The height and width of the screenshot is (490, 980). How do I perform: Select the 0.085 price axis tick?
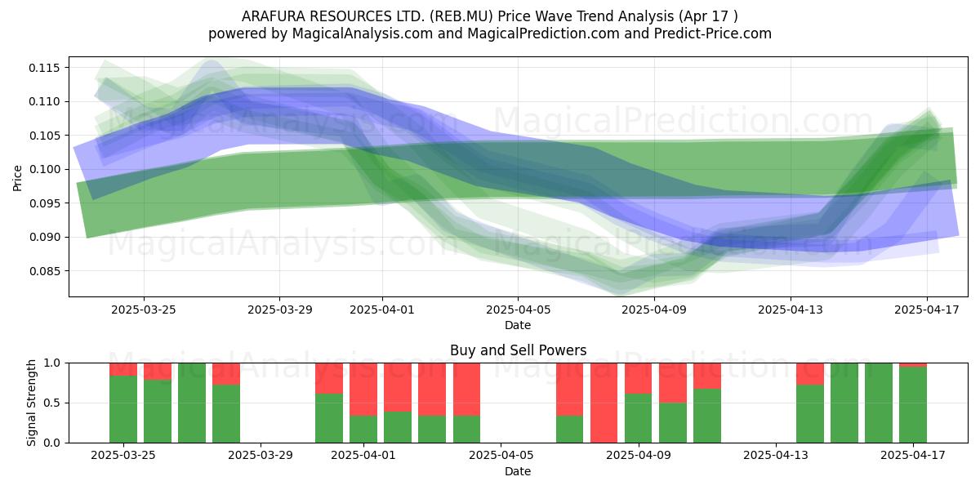pos(46,271)
